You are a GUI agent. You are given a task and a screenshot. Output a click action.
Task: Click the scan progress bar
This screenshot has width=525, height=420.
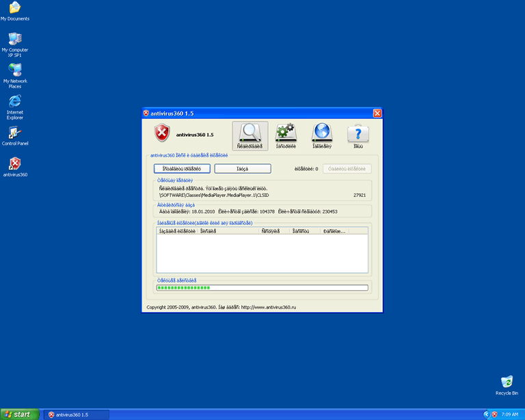pyautogui.click(x=262, y=288)
